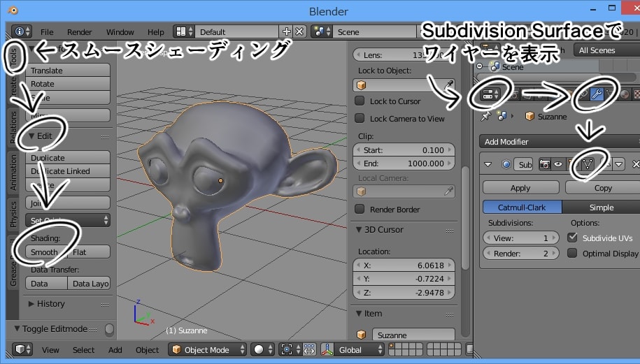Set shading to Smooth
This screenshot has width=640, height=364.
coord(45,252)
